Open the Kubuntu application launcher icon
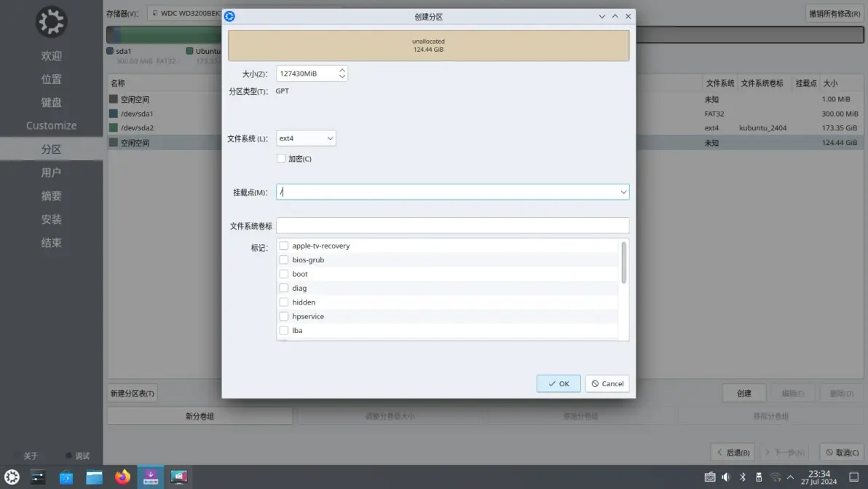Screen dimensions: 868x489 (x=11, y=477)
